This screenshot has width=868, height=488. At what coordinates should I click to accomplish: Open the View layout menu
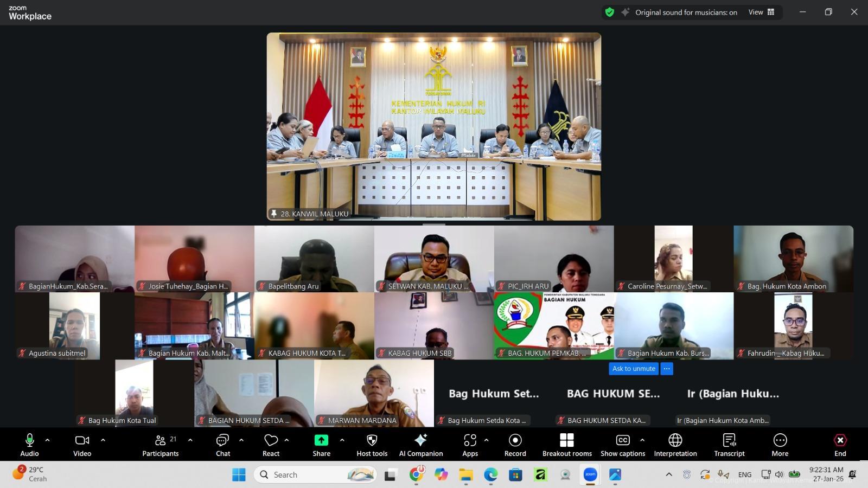761,12
